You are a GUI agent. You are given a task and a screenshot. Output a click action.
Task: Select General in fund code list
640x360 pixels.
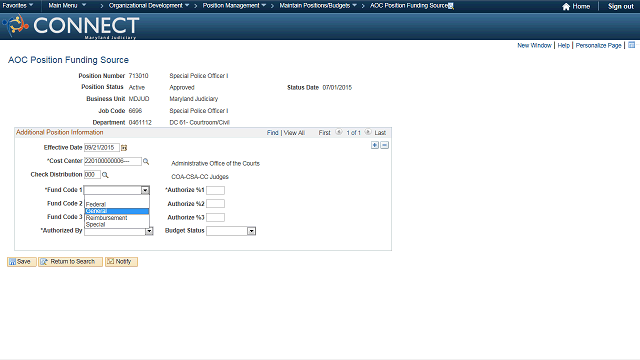pyautogui.click(x=117, y=211)
